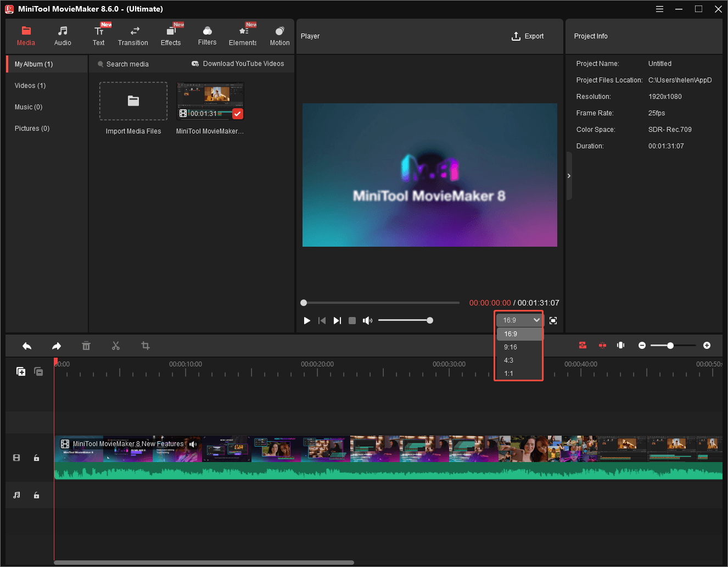Click the Frame Rate value 25fps

657,113
